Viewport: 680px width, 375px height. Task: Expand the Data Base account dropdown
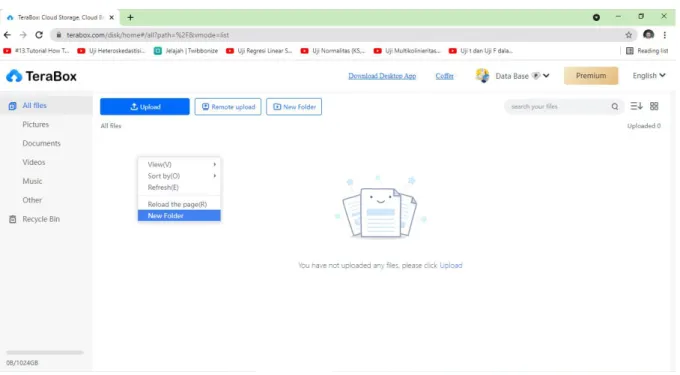click(x=546, y=76)
